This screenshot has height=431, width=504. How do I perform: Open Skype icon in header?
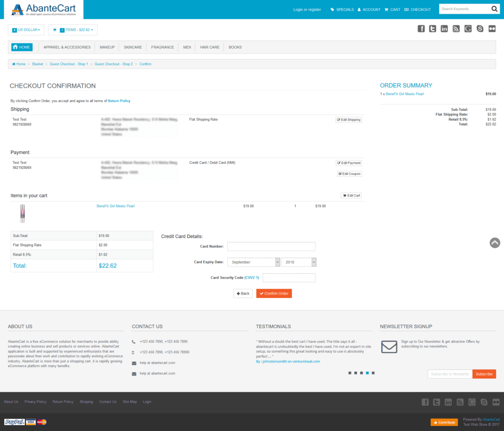tap(480, 29)
